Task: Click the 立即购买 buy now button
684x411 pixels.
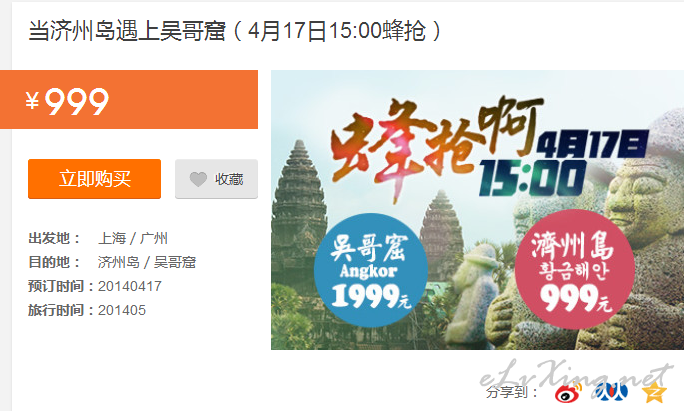Action: pos(95,179)
